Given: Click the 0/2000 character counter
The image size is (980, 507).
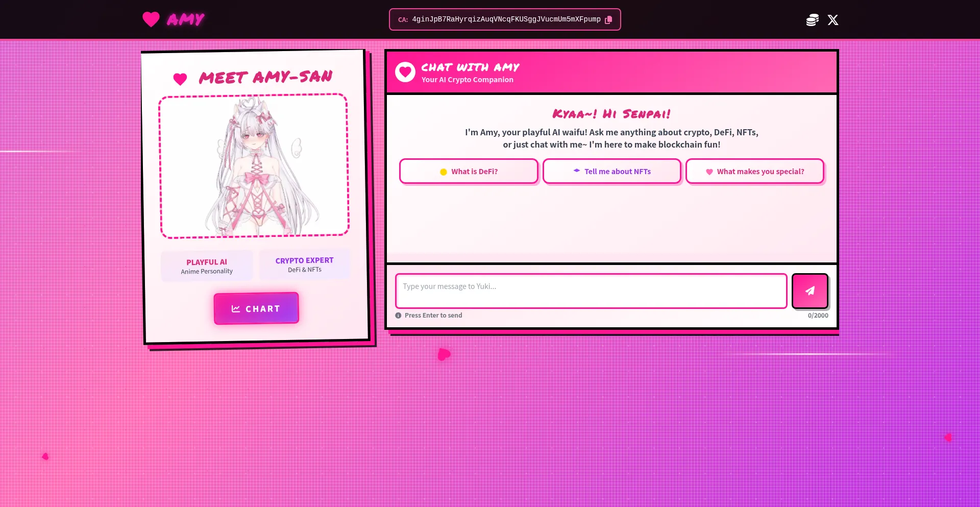Looking at the screenshot, I should tap(818, 316).
